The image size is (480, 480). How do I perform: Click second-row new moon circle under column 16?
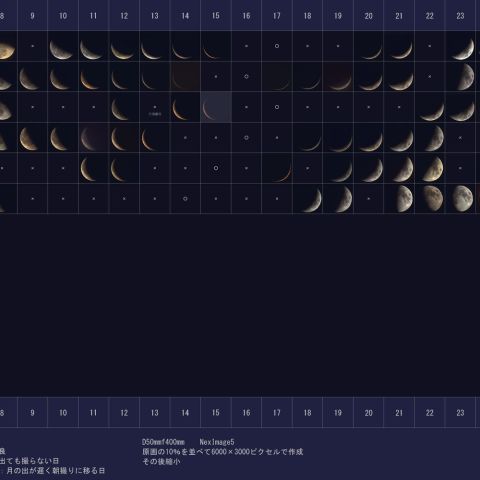point(246,77)
